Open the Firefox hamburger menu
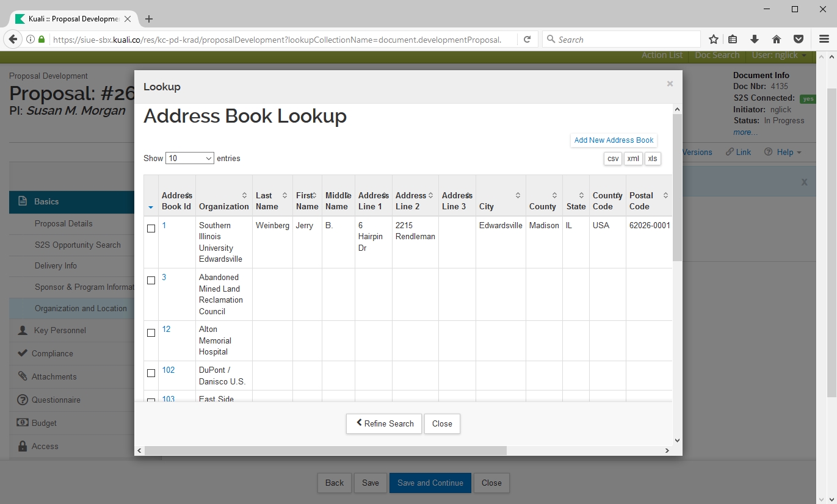The height and width of the screenshot is (504, 837). click(824, 40)
